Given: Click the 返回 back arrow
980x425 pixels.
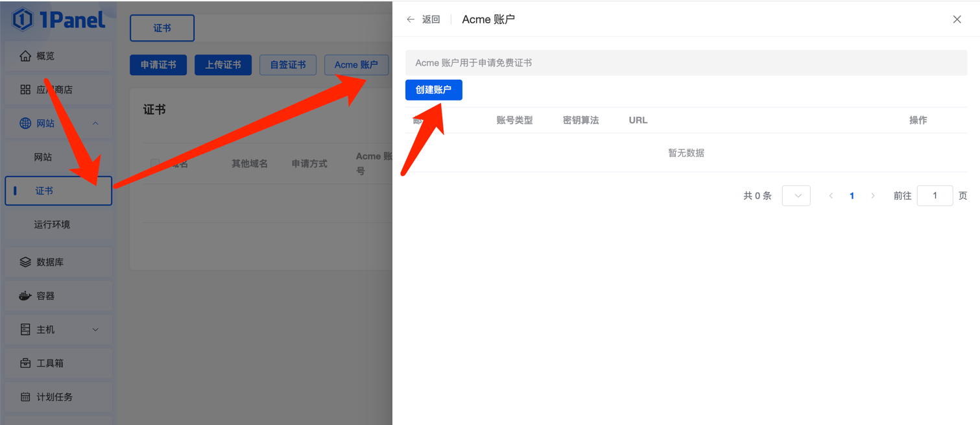Looking at the screenshot, I should coord(411,19).
